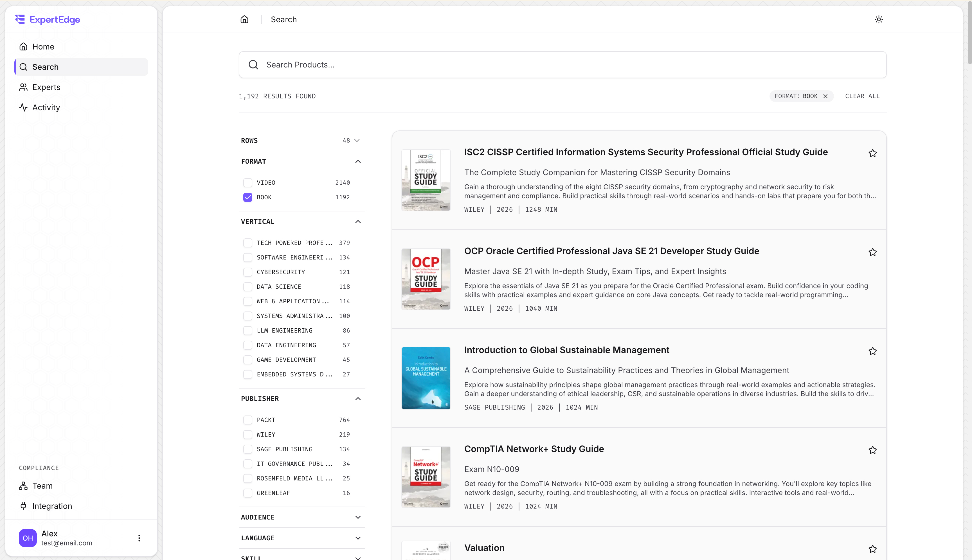Enable the Data Science filter
This screenshot has height=560, width=972.
coord(247,286)
